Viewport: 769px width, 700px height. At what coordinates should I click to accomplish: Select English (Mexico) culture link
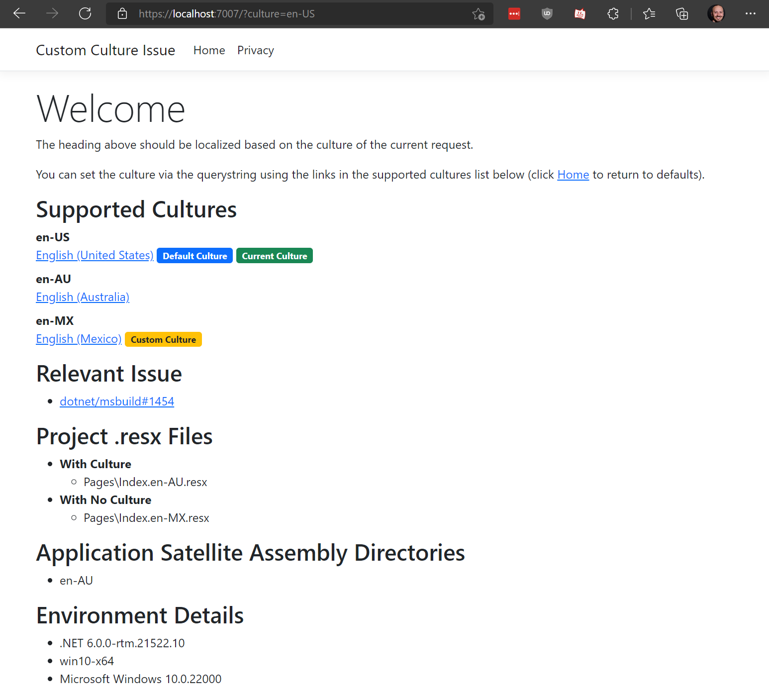[x=79, y=339]
